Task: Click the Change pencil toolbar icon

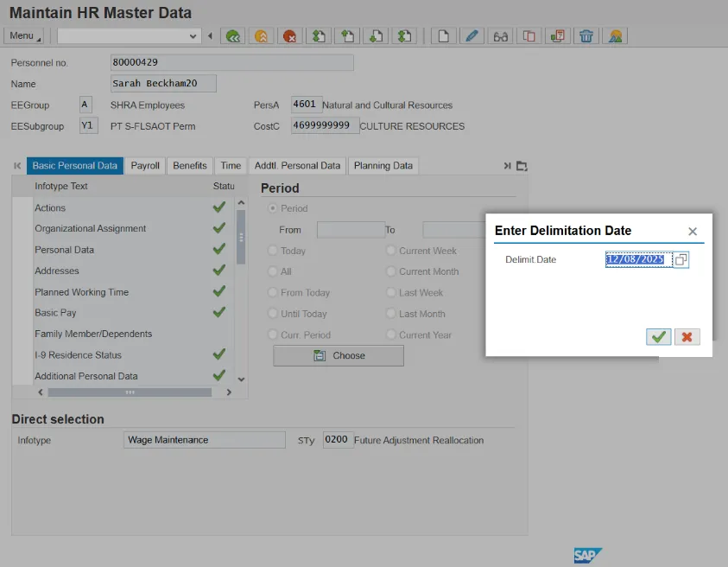Action: coord(471,36)
